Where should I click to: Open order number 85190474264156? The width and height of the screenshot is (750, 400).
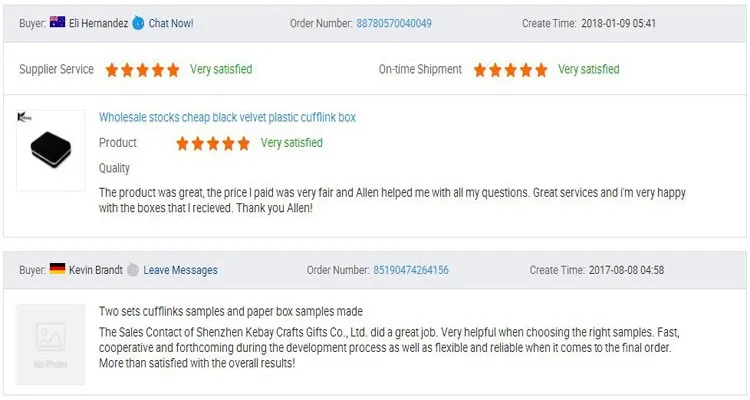click(410, 270)
